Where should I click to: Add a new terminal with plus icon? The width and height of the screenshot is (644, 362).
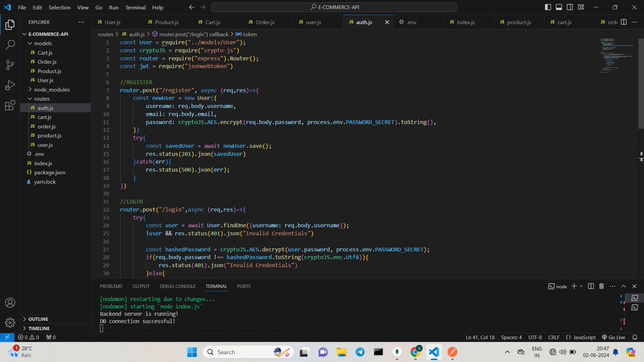(574, 286)
